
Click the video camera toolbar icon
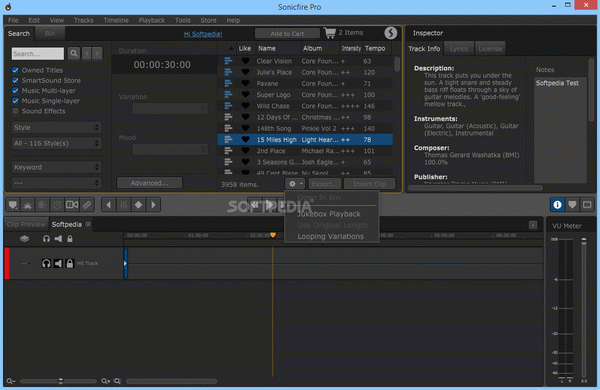point(72,205)
